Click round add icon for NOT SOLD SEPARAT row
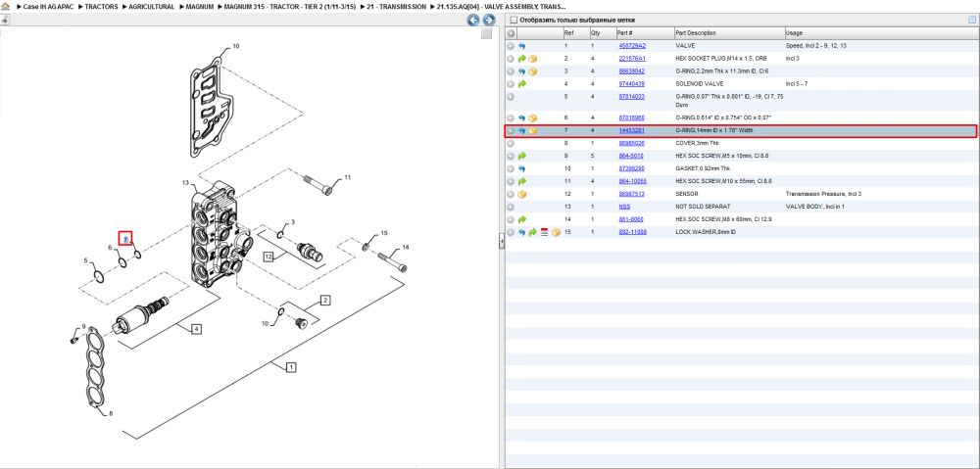 coord(511,207)
